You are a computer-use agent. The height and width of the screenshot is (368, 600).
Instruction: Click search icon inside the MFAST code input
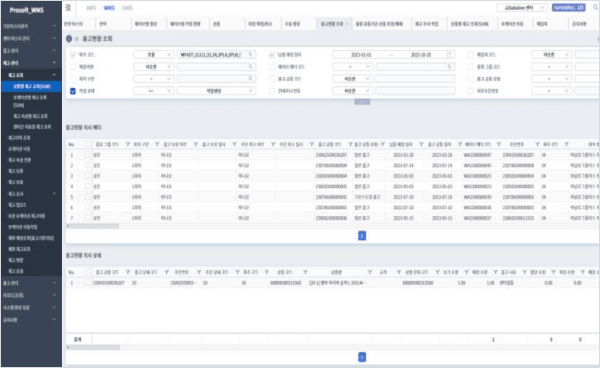251,55
